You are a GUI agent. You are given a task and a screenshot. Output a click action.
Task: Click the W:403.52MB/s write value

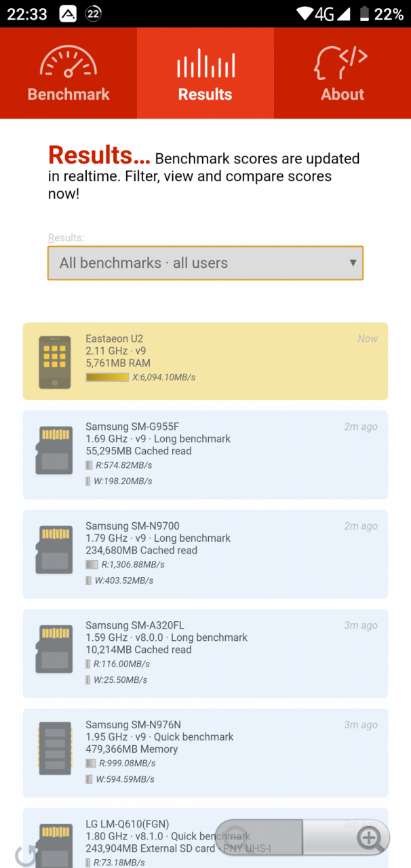coord(123,580)
